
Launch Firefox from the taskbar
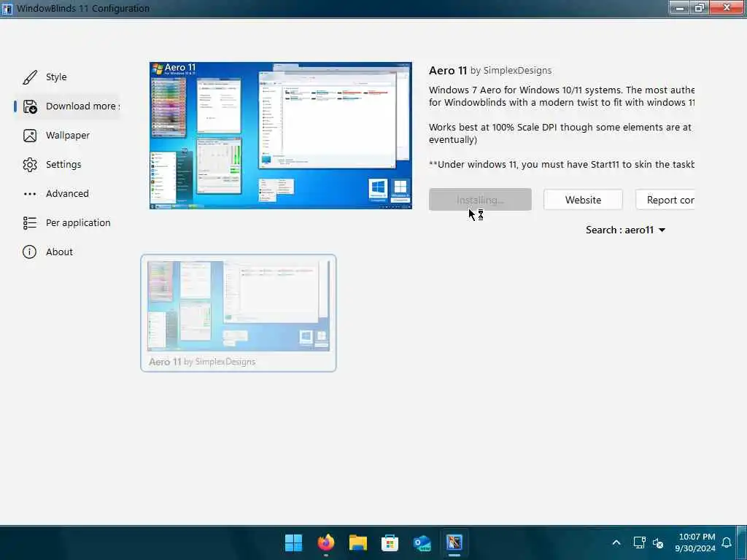pyautogui.click(x=326, y=542)
